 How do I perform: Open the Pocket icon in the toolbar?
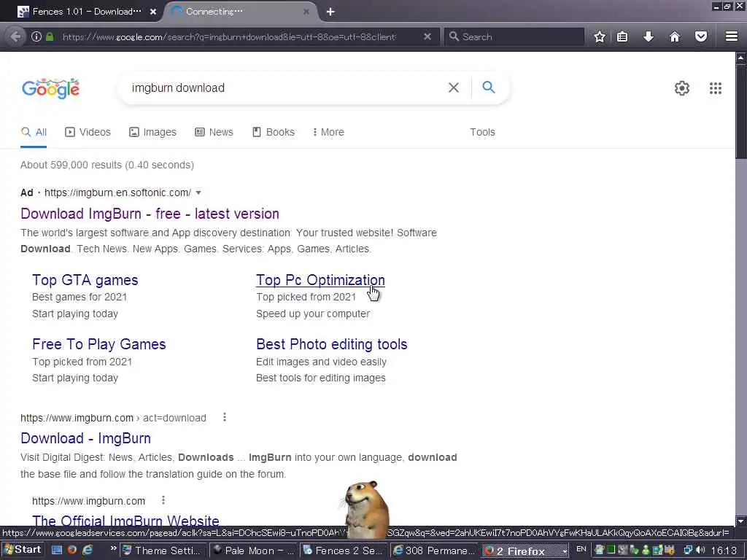click(x=701, y=36)
